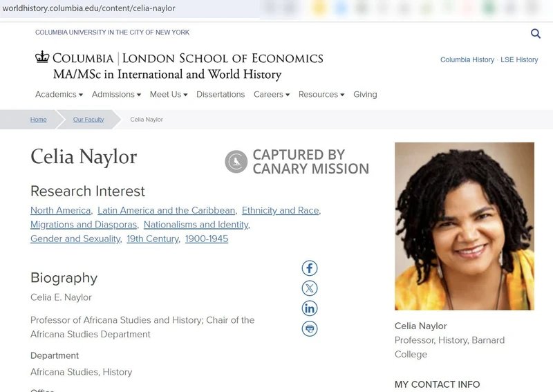Open North America research interest link
The width and height of the screenshot is (553, 392).
[x=61, y=210]
